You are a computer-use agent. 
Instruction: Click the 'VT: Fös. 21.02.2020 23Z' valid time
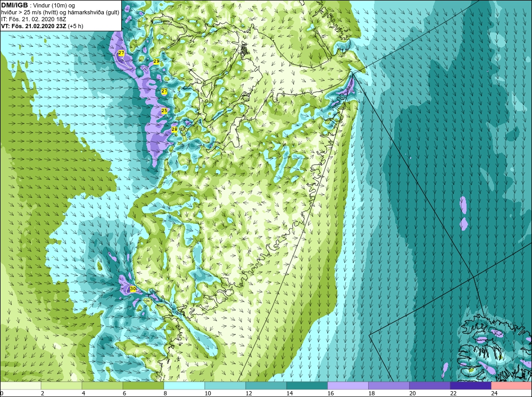click(x=34, y=26)
